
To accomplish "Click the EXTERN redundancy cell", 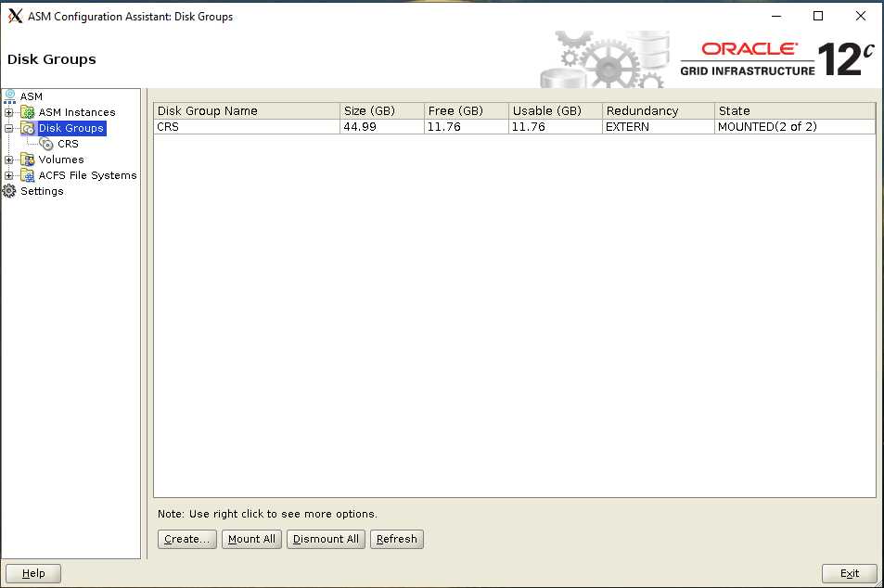I will (659, 127).
